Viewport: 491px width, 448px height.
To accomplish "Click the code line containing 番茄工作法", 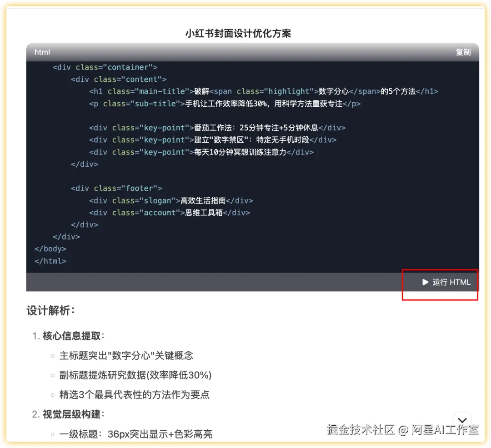I will pos(217,128).
